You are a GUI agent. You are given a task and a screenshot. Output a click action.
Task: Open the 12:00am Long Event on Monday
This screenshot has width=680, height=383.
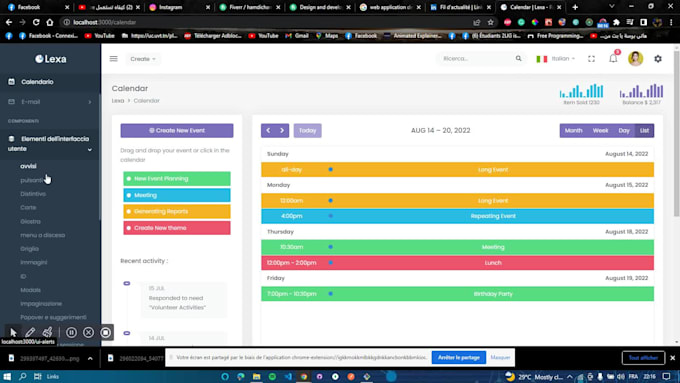tap(458, 201)
